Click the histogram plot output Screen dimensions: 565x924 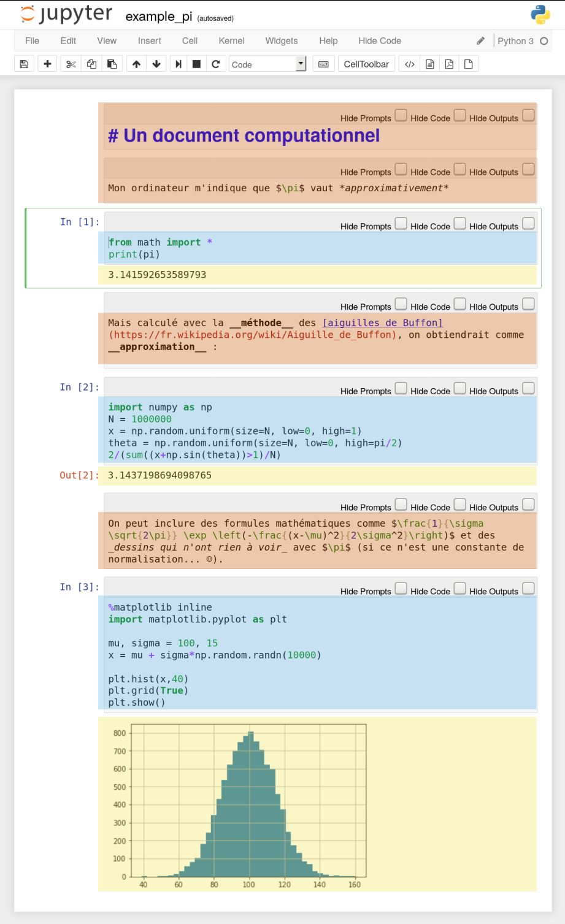[x=248, y=803]
